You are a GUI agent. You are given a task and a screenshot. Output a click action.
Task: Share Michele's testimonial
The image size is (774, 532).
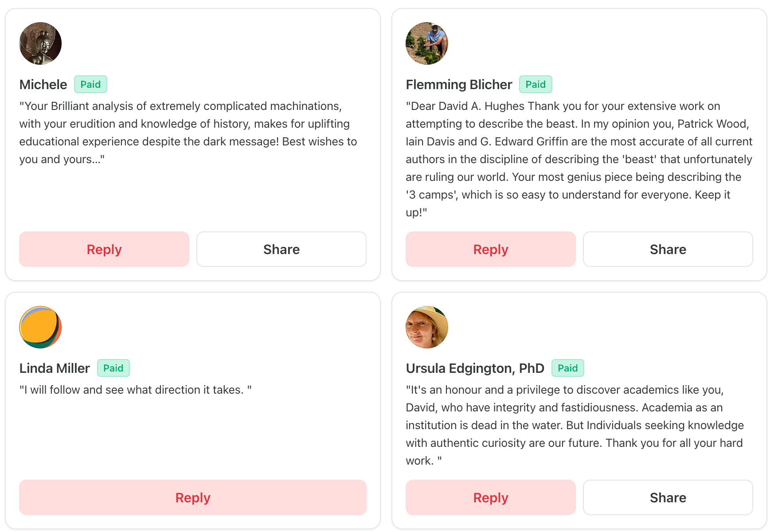281,249
